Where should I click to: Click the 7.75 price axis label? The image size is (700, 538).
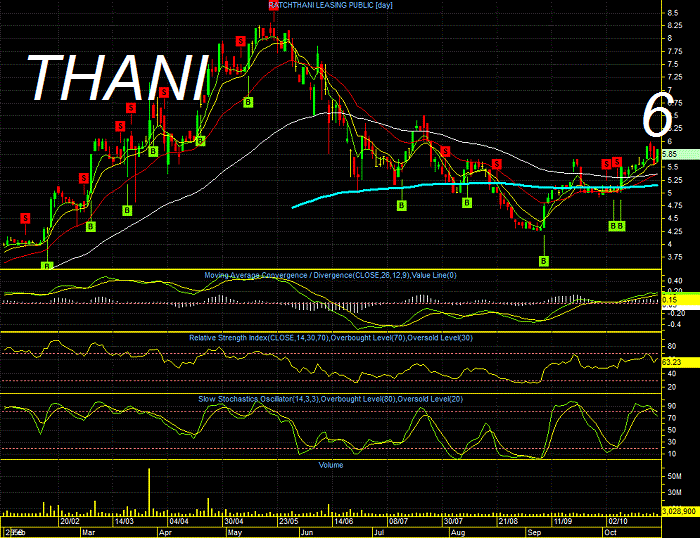(x=675, y=52)
